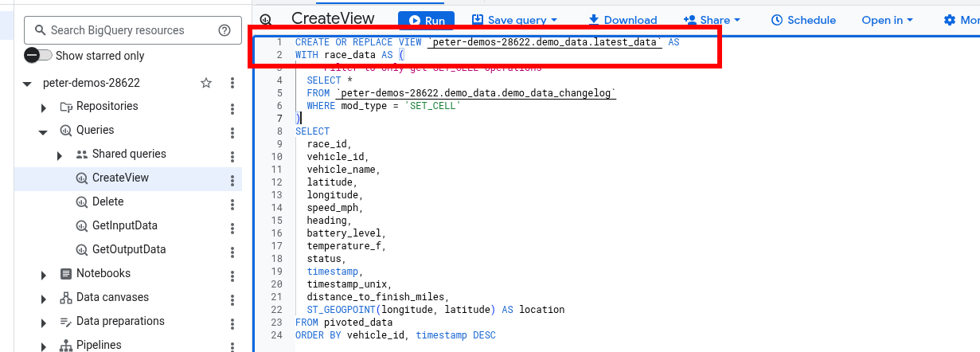This screenshot has height=352, width=980.
Task: Download the query
Action: click(622, 20)
